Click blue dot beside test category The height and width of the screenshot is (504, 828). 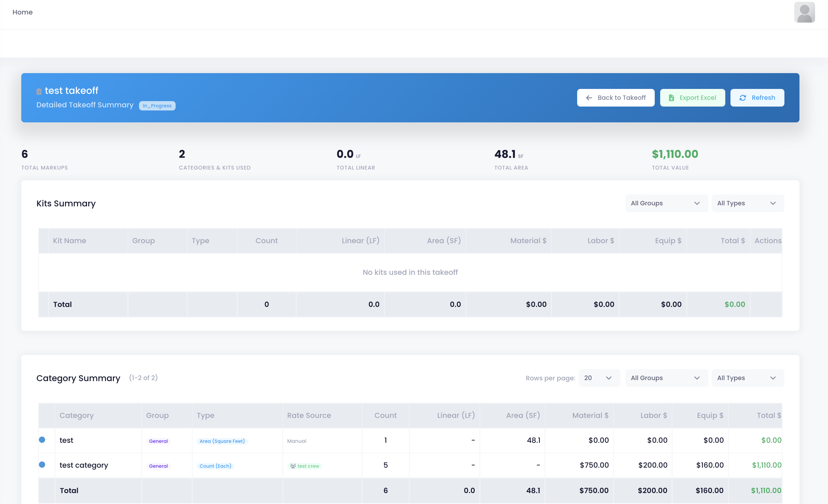(x=42, y=464)
